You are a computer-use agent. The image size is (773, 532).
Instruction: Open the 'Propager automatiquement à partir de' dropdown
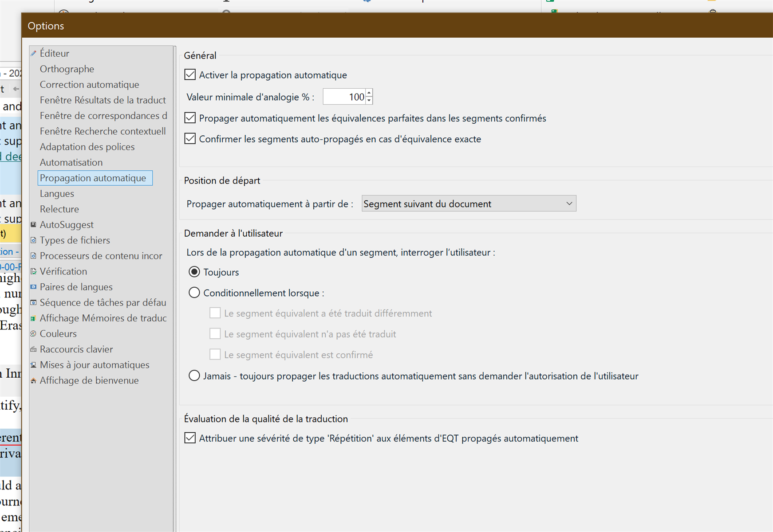click(570, 203)
